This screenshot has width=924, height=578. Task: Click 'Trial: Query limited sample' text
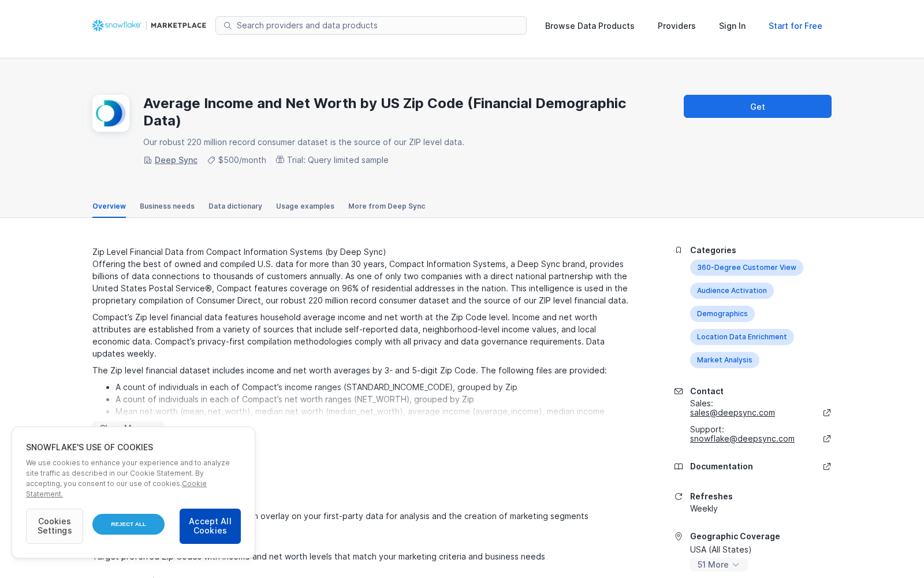coord(337,160)
